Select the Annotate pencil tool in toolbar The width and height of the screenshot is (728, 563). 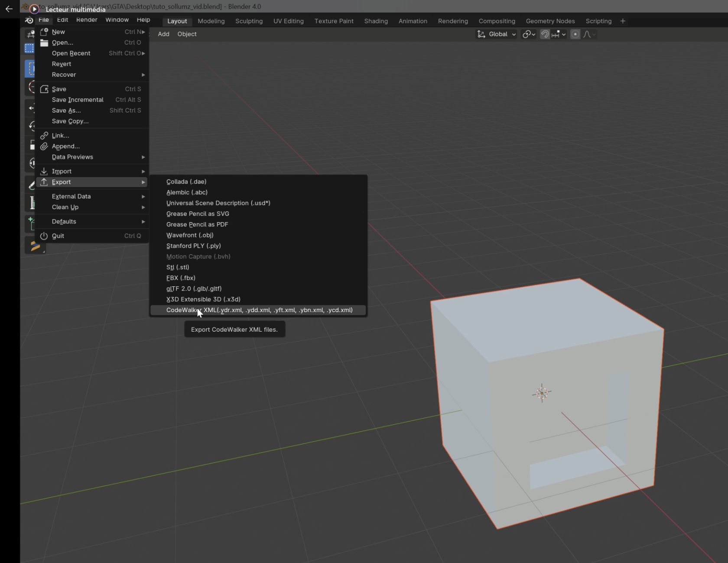31,185
